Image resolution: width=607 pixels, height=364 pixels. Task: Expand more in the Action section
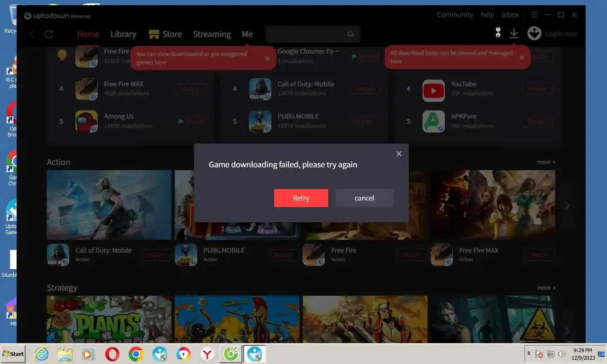[x=546, y=162]
